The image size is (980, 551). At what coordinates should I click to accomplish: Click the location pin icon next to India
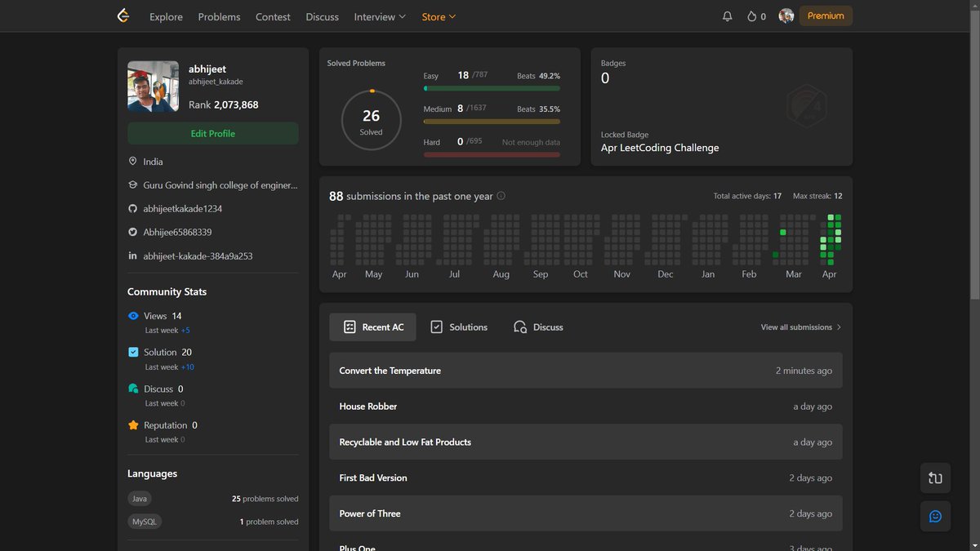(x=132, y=162)
